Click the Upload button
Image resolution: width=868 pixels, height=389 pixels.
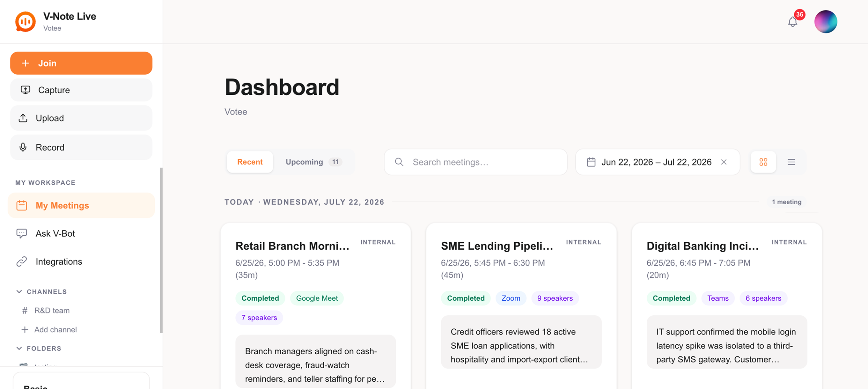coord(81,118)
